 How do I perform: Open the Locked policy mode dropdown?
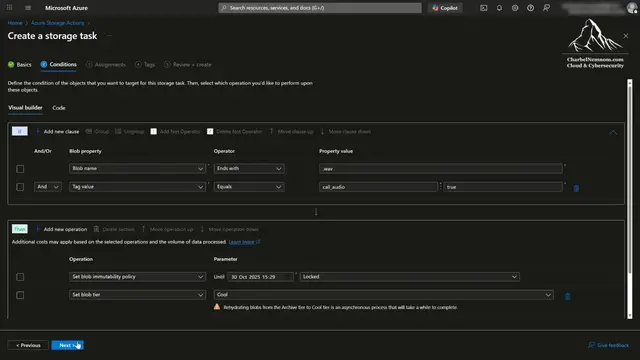[409, 277]
